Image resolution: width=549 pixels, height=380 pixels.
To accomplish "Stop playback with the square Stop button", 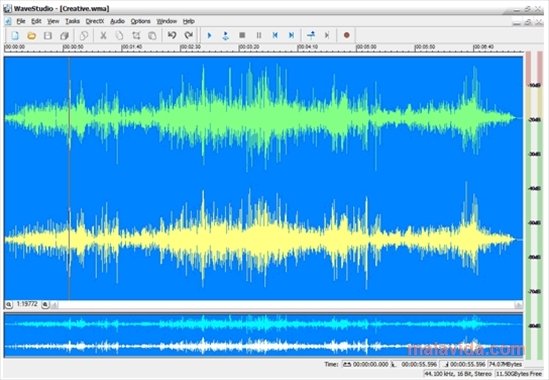I will point(242,35).
